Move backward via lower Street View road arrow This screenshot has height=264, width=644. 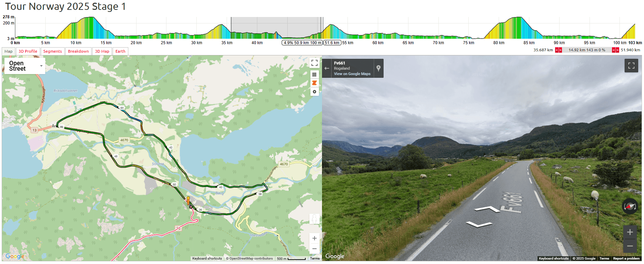click(x=479, y=224)
